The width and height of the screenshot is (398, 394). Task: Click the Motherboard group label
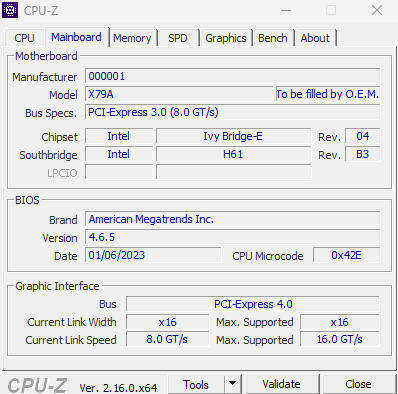(46, 56)
